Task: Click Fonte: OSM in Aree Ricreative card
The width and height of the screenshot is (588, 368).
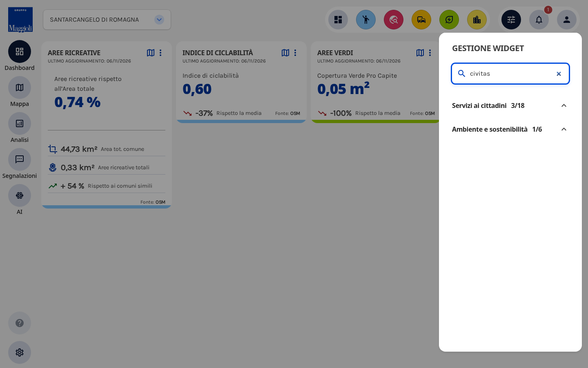Action: tap(153, 202)
